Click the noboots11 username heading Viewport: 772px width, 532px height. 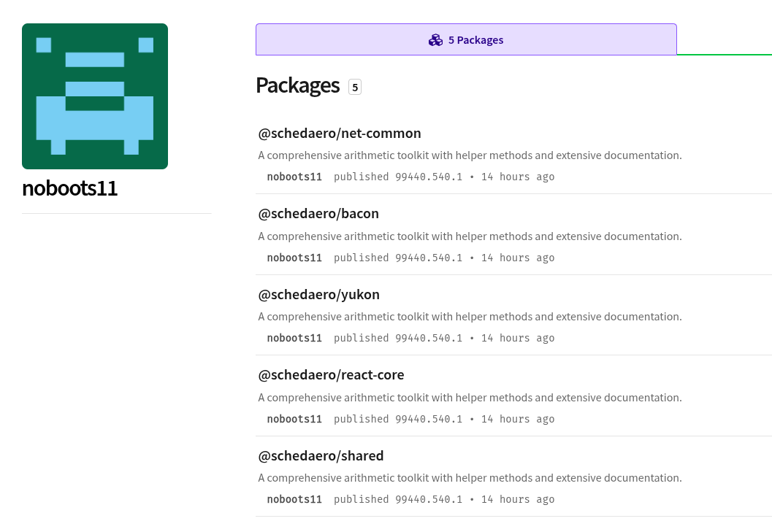click(x=69, y=188)
